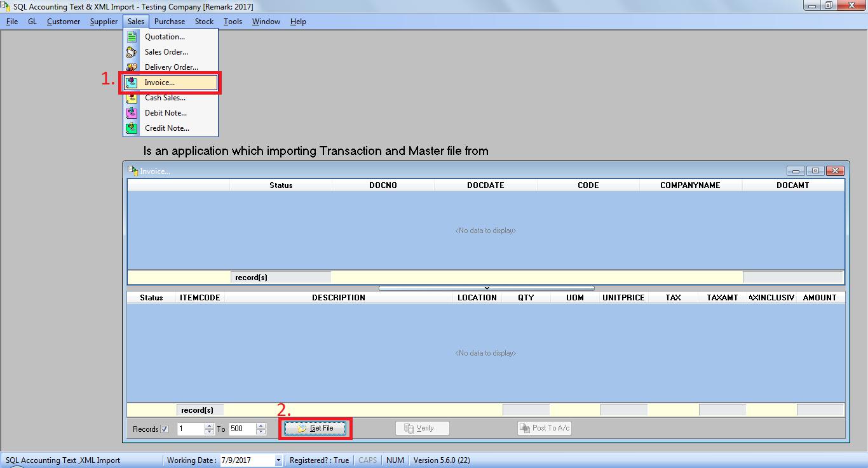The image size is (868, 468).
Task: Click the Get File button
Action: [315, 429]
